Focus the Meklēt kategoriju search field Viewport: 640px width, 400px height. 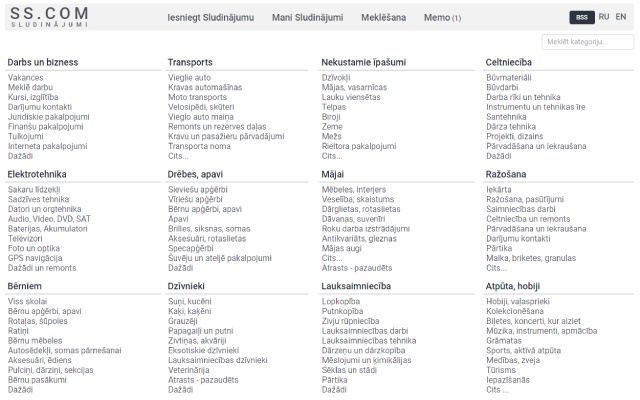pos(587,42)
